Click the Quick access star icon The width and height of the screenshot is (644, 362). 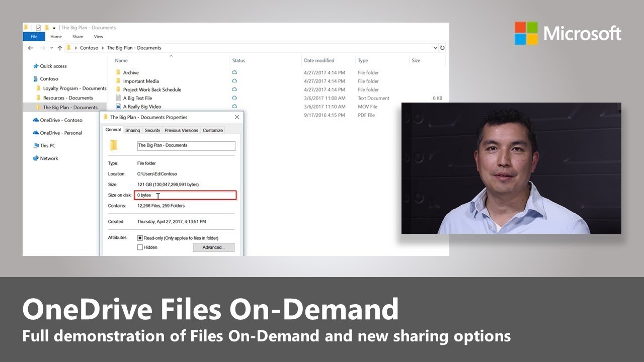click(36, 66)
